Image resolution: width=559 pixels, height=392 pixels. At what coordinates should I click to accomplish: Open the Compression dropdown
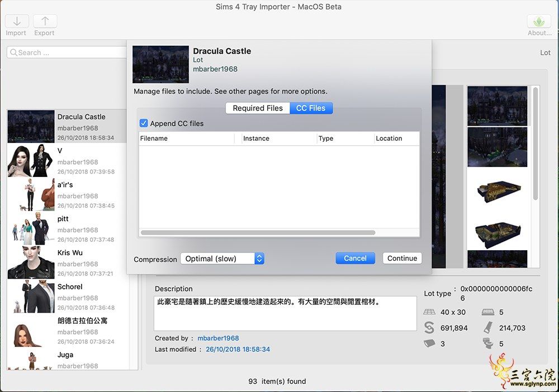pos(222,259)
